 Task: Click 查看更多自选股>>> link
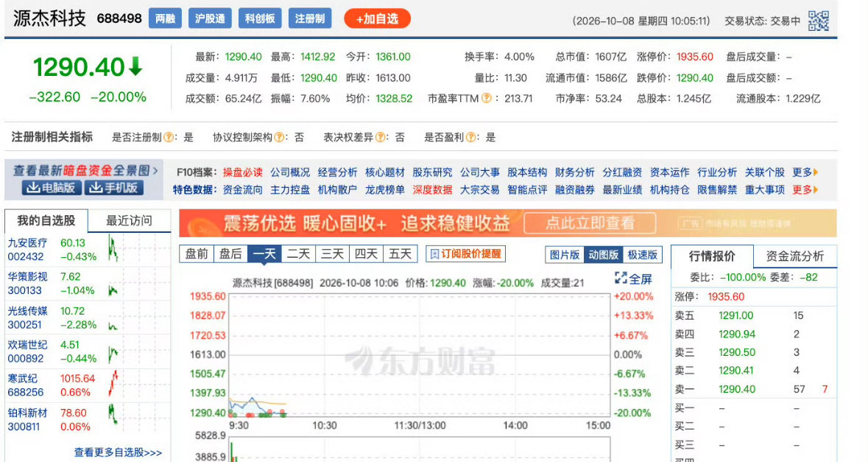tap(118, 452)
